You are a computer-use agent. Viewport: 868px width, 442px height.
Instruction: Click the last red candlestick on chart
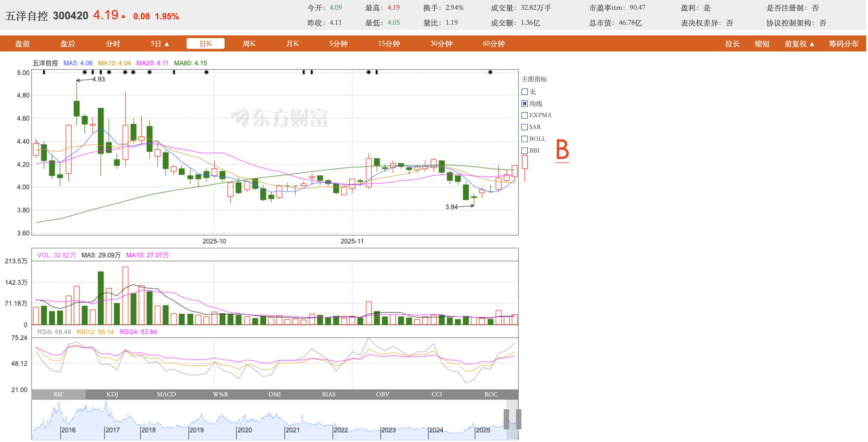click(514, 171)
